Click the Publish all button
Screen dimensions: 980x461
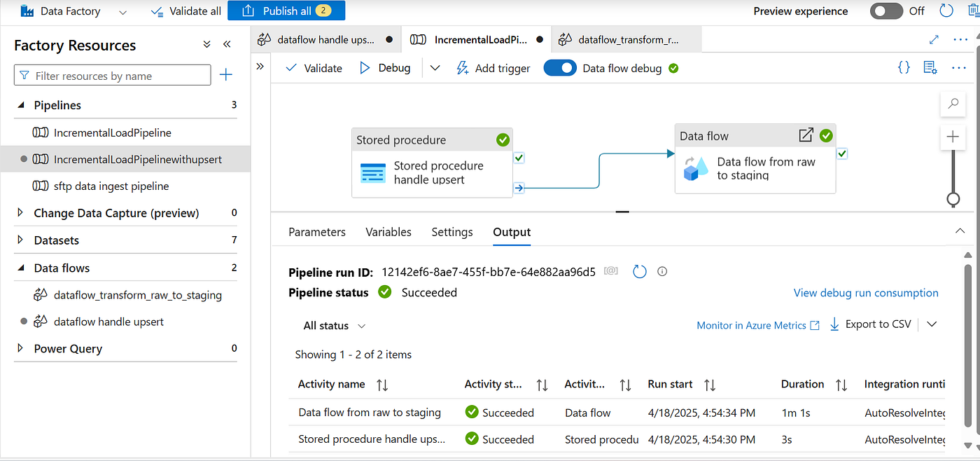(286, 11)
